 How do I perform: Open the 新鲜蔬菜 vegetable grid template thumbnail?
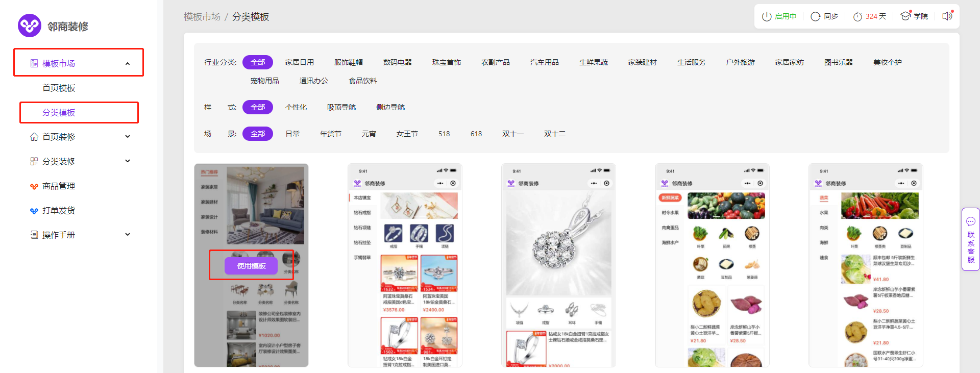(x=712, y=265)
